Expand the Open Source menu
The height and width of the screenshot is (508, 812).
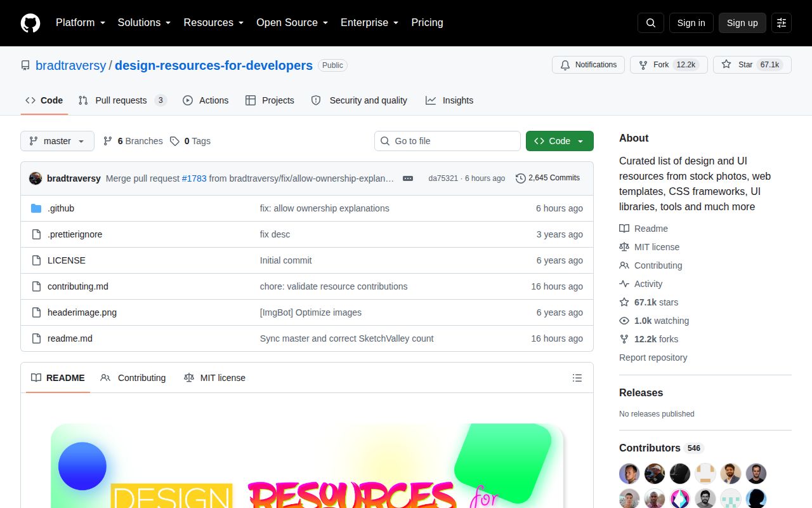pos(292,23)
